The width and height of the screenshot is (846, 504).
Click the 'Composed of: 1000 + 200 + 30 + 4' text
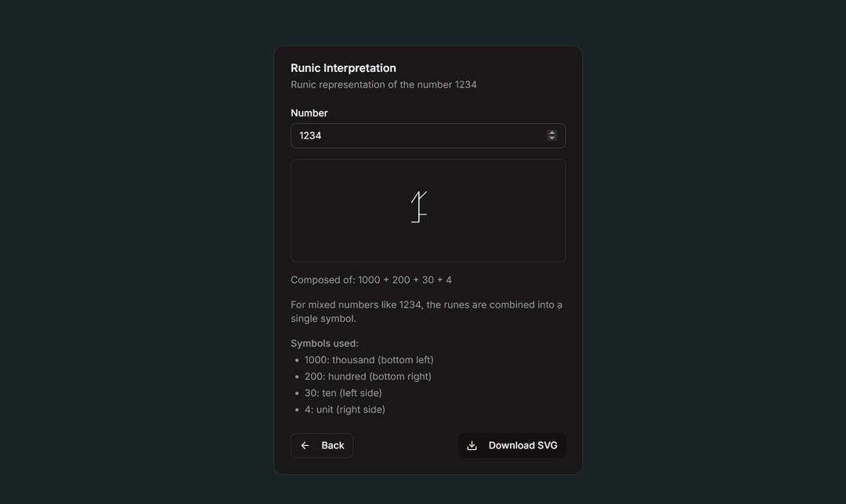(371, 279)
